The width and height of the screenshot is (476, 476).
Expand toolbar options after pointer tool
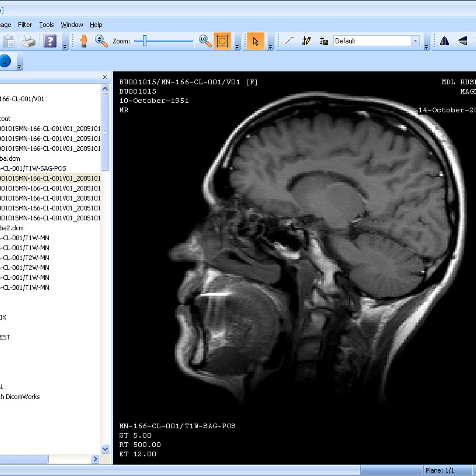tap(270, 47)
